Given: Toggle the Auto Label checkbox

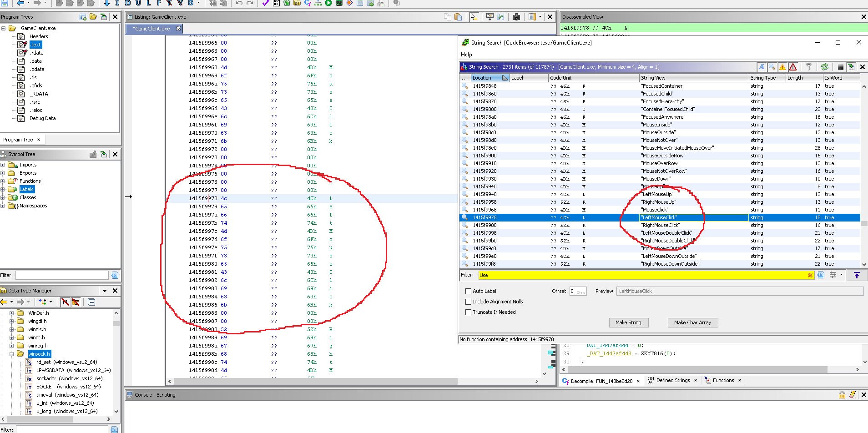Looking at the screenshot, I should 468,291.
